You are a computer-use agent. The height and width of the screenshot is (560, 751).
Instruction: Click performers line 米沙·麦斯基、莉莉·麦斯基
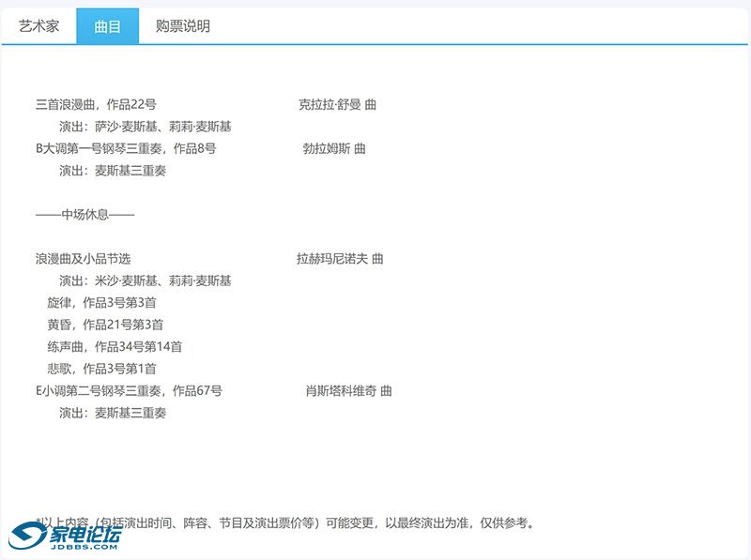click(x=146, y=280)
